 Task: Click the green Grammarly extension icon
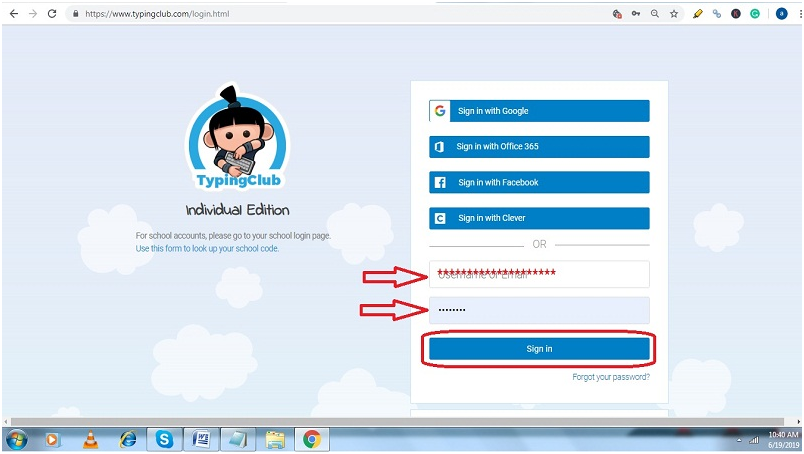coord(755,14)
